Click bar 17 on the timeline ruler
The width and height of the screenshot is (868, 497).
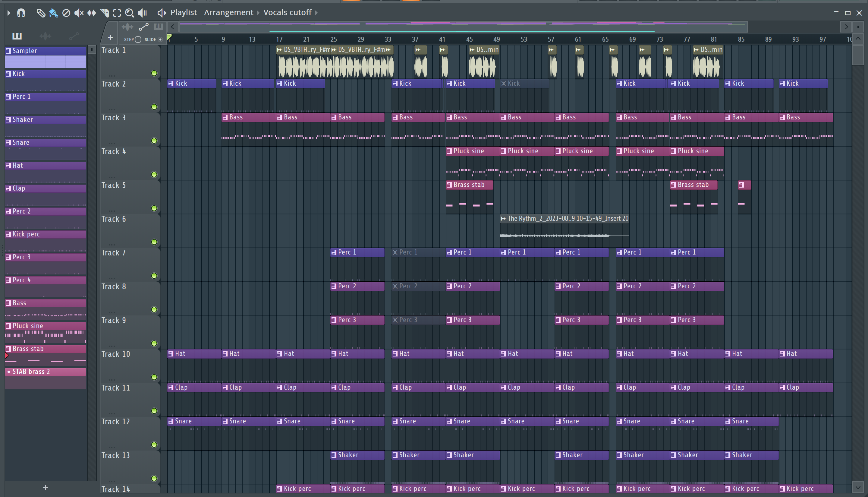[279, 39]
